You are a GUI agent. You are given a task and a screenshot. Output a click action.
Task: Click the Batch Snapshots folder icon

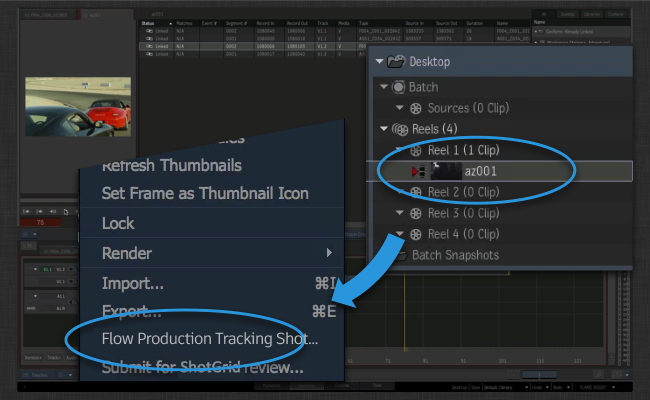click(x=401, y=255)
